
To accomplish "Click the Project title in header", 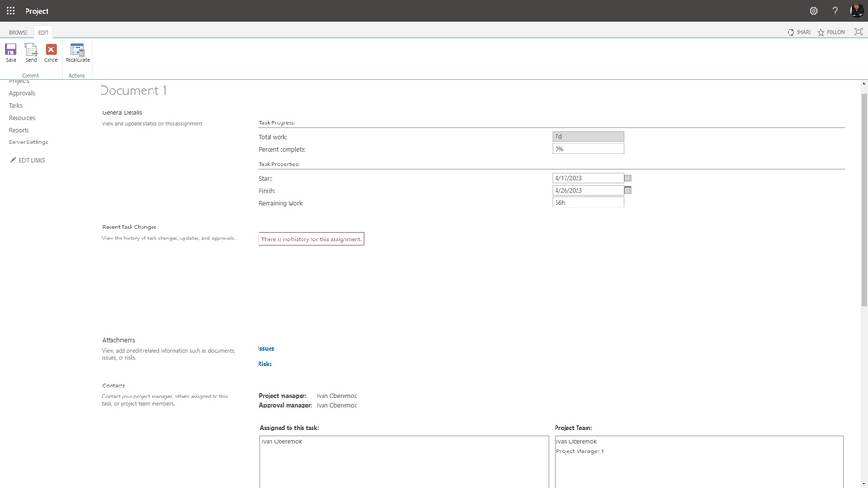I will [37, 11].
